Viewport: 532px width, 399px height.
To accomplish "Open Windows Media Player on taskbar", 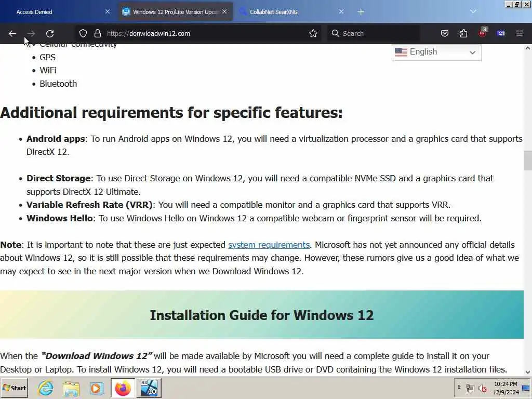I will pyautogui.click(x=96, y=388).
